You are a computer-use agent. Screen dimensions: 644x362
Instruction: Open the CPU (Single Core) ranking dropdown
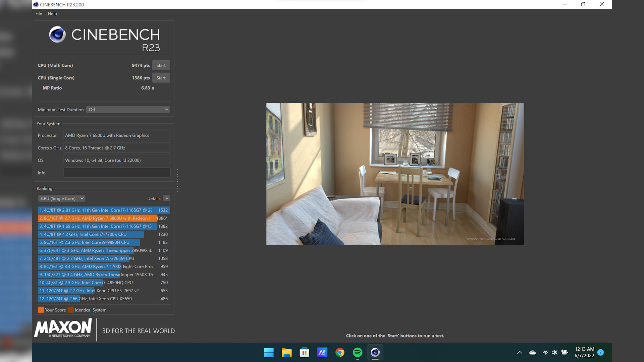coord(62,198)
